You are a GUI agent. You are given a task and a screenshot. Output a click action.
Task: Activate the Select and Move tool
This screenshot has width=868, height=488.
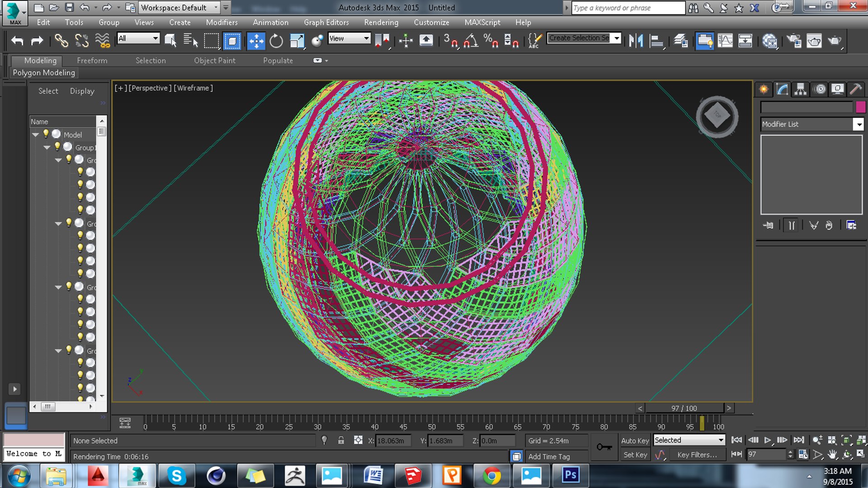coord(256,41)
